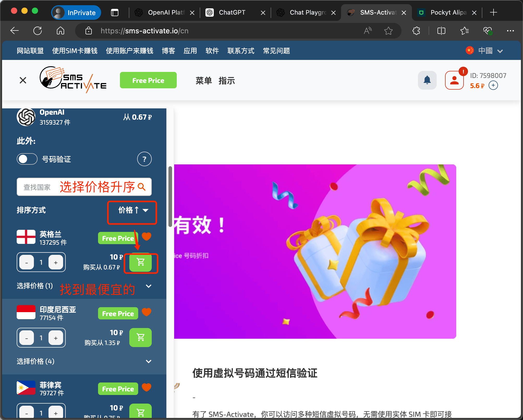Expand 选择价格 (1) under England
The width and height of the screenshot is (523, 420).
coord(149,286)
